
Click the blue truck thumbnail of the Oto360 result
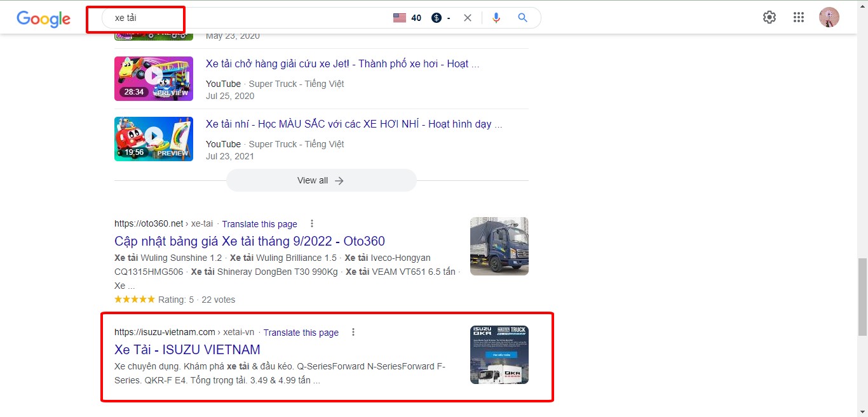click(499, 246)
